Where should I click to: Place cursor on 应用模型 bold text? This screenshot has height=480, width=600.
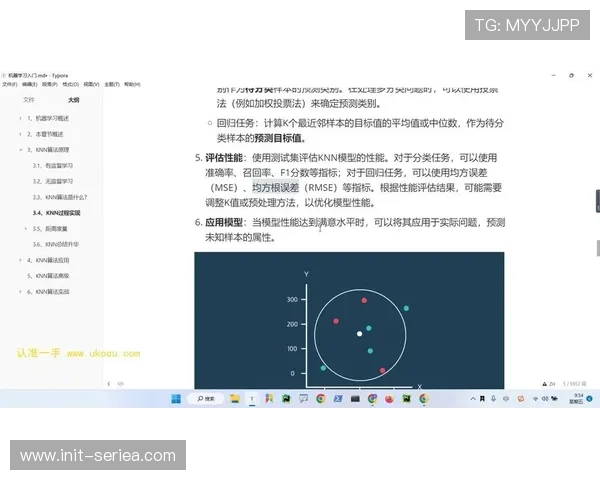[x=224, y=222]
